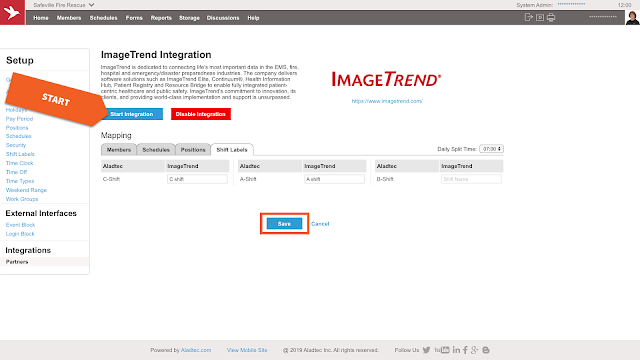Open Time Off in Setup sidebar

tap(16, 172)
